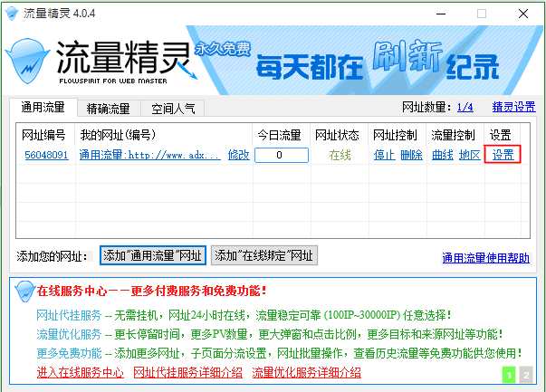
Task: Click the 今日流量 value field showing 0
Action: (282, 155)
